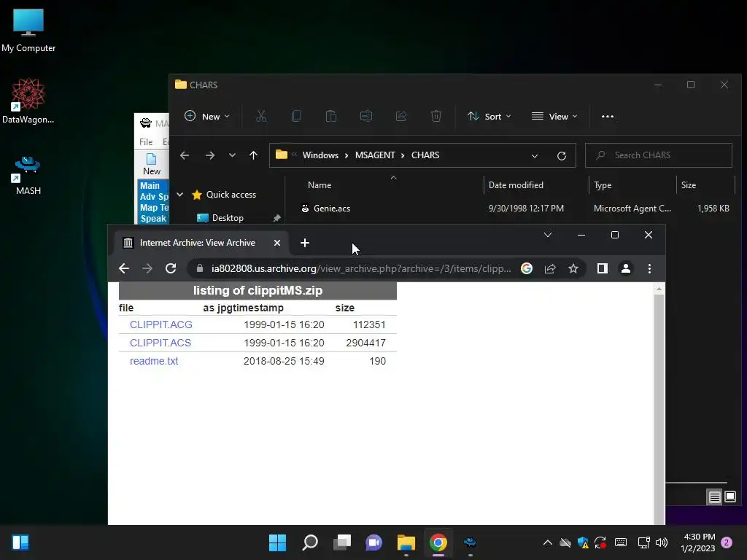Go back in the Chrome browser
This screenshot has width=747, height=560.
[124, 268]
